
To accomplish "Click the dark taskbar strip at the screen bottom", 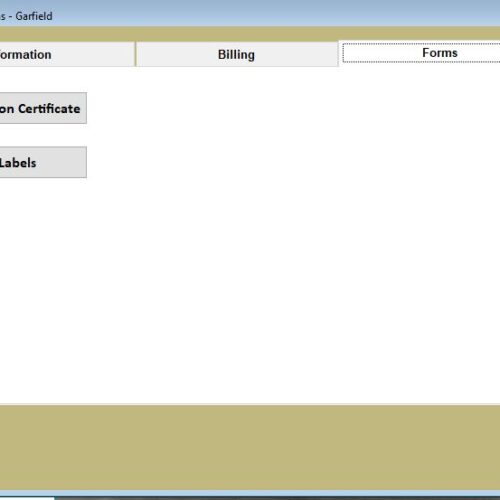I will (277, 498).
